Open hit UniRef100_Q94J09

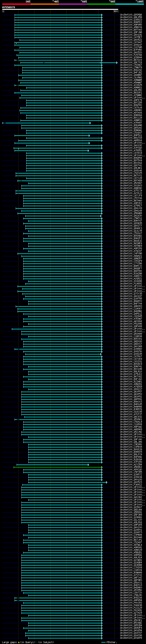(x=131, y=208)
